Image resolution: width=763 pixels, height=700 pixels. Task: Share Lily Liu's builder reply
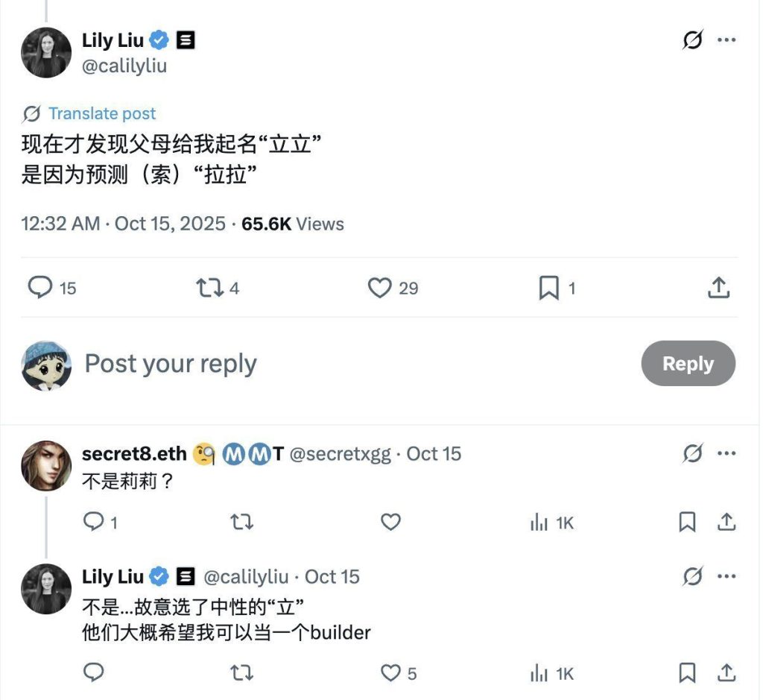pyautogui.click(x=726, y=673)
